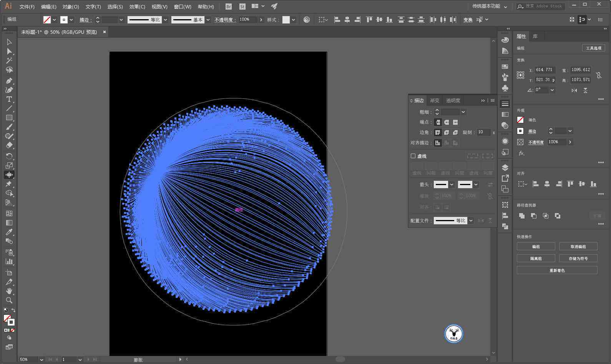Click the 取消编组 button
611x364 pixels.
click(578, 247)
